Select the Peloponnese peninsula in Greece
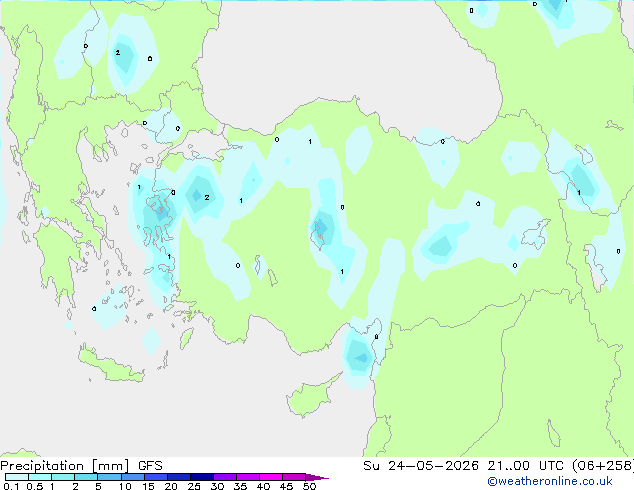634x490 pixels. 57,263
